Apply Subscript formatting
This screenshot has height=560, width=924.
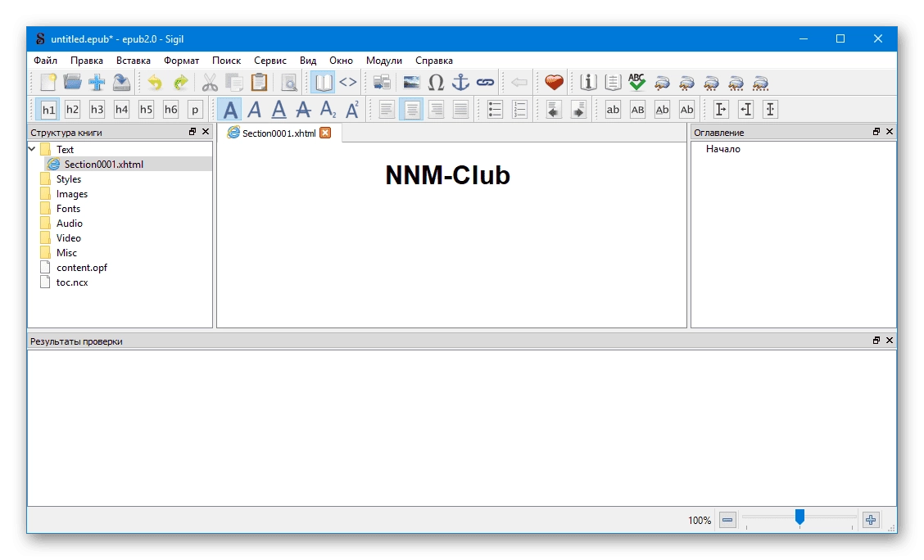328,110
